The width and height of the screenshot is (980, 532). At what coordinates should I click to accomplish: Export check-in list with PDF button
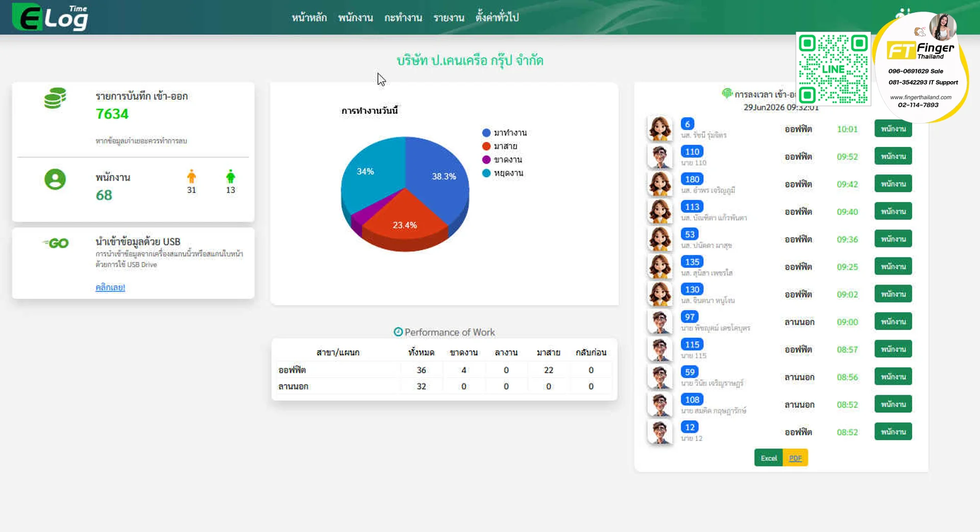795,458
